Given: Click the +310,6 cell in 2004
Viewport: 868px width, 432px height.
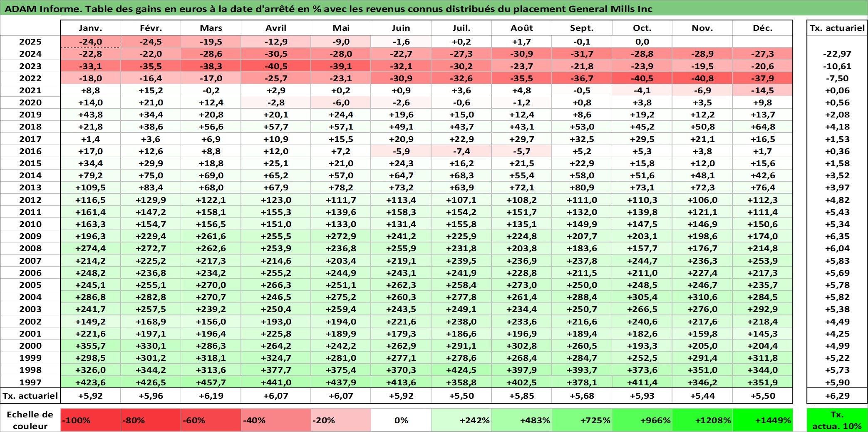Looking at the screenshot, I should [x=702, y=297].
